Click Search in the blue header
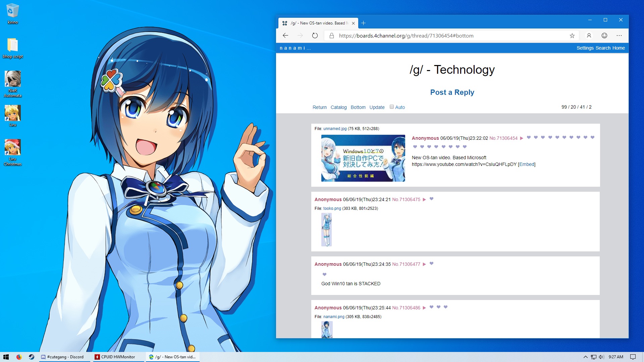The height and width of the screenshot is (362, 644). point(603,48)
